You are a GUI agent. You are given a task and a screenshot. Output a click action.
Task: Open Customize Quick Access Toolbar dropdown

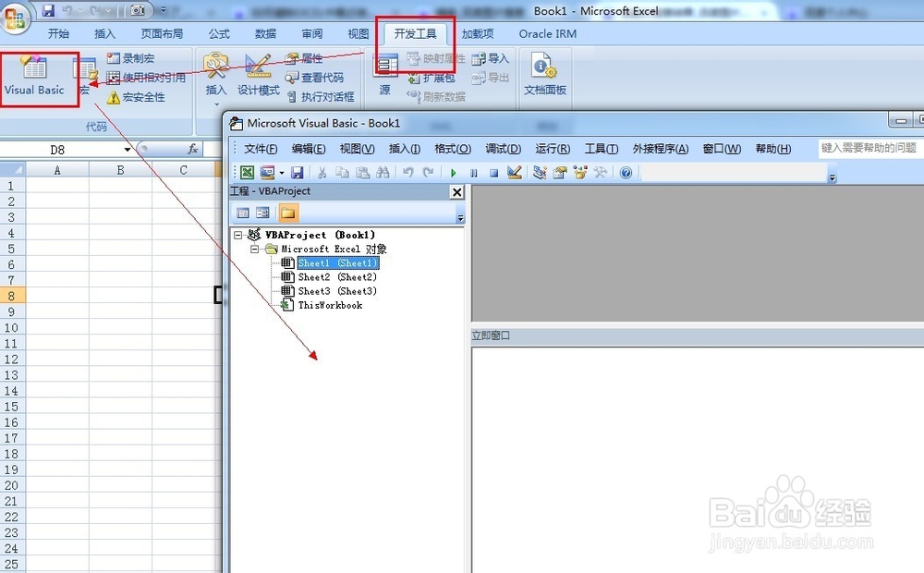pos(164,10)
